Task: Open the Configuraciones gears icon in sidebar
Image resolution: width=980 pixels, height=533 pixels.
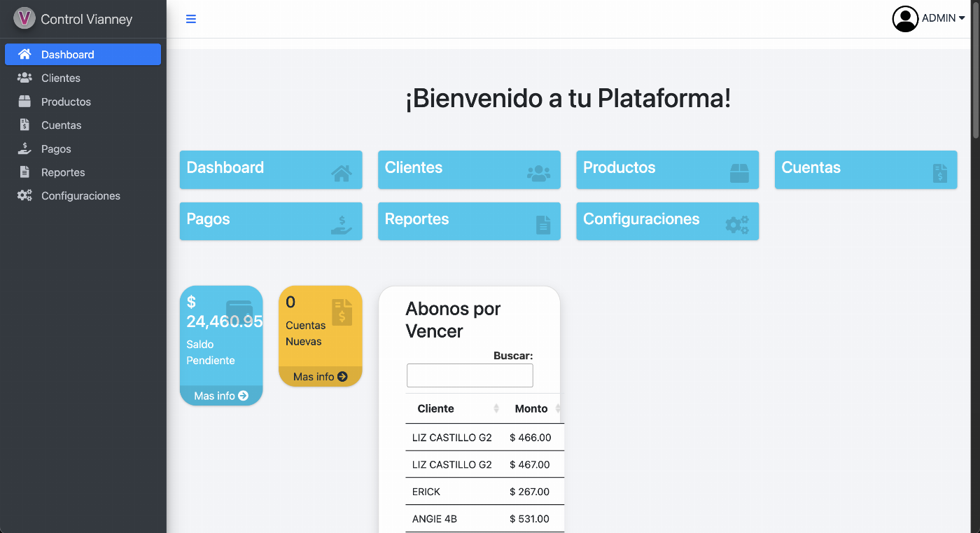Action: (x=23, y=195)
